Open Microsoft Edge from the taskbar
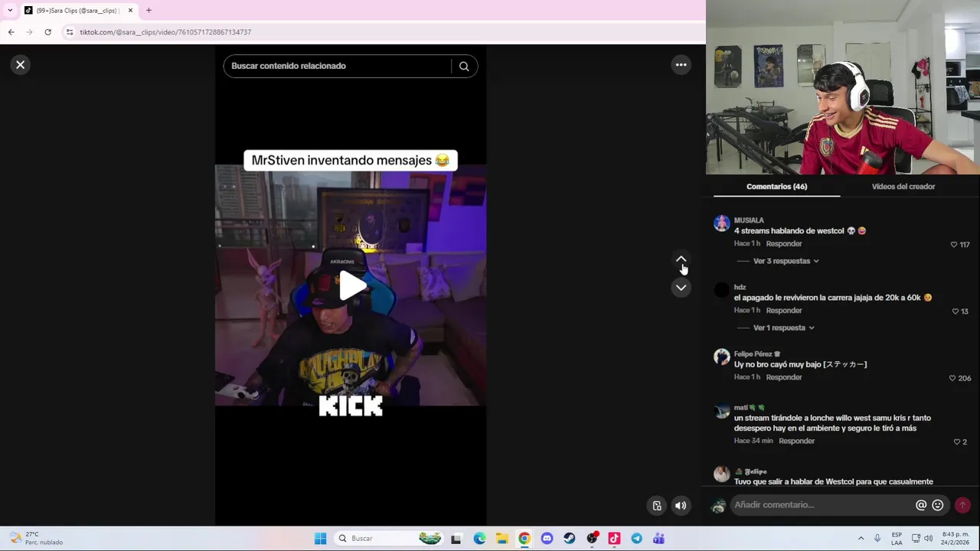This screenshot has height=551, width=980. coord(479,539)
